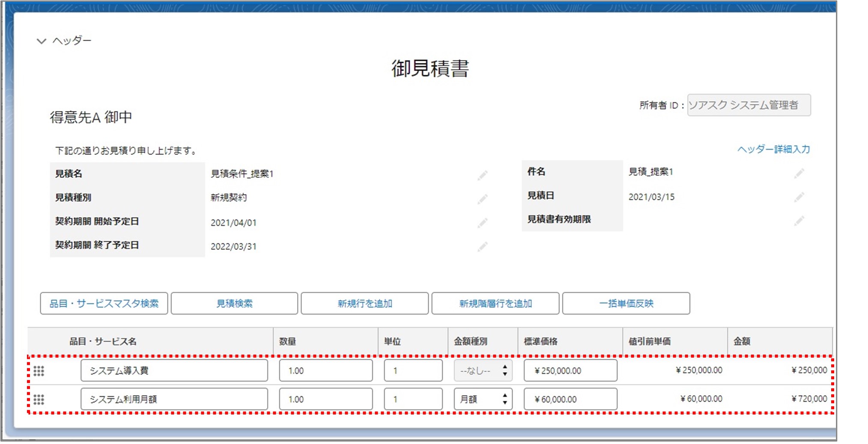Grab the drag handle of システム利用月額 row

click(39, 400)
